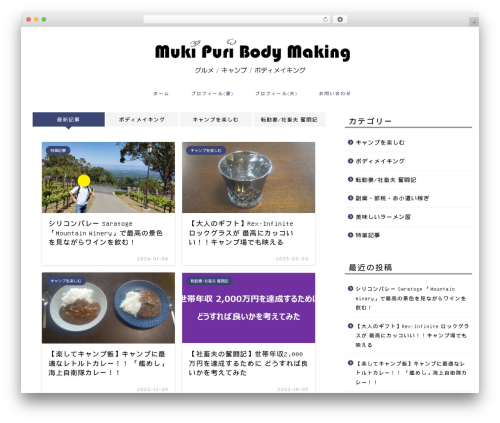Open article title シリコンバレー Saratoga Mountain Winery
Viewport: 500px width, 423px height.
106,233
